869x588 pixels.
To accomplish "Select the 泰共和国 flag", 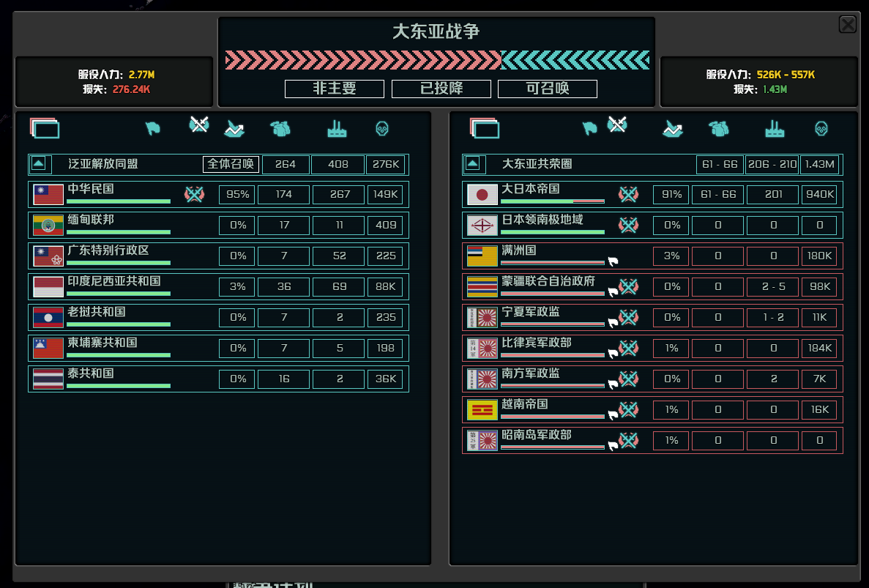I will tap(48, 379).
